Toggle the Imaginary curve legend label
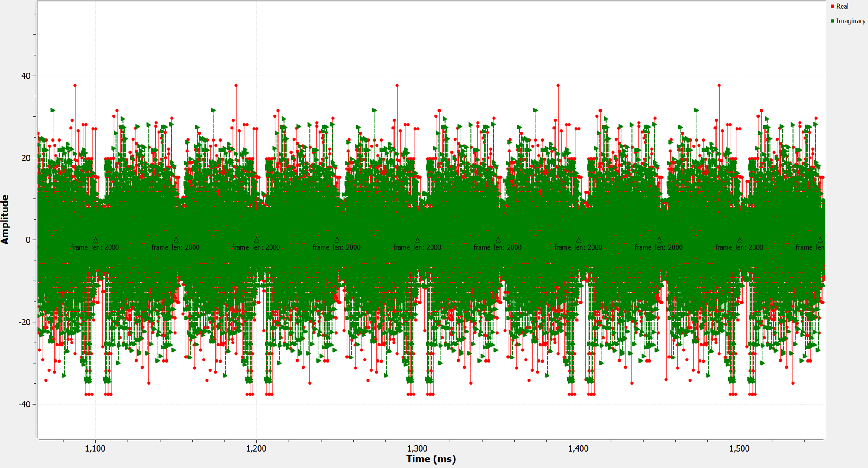868x468 pixels. tap(850, 21)
